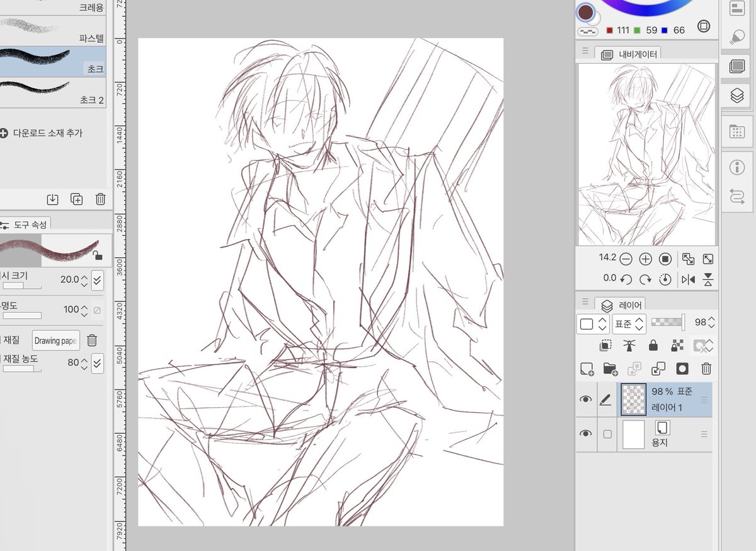The image size is (756, 551).
Task: Duplicate the selected sub tool
Action: point(76,199)
